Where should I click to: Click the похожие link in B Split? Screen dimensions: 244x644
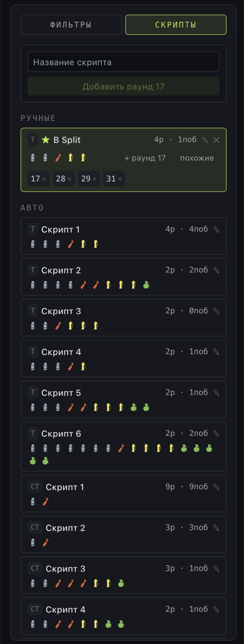tap(197, 158)
